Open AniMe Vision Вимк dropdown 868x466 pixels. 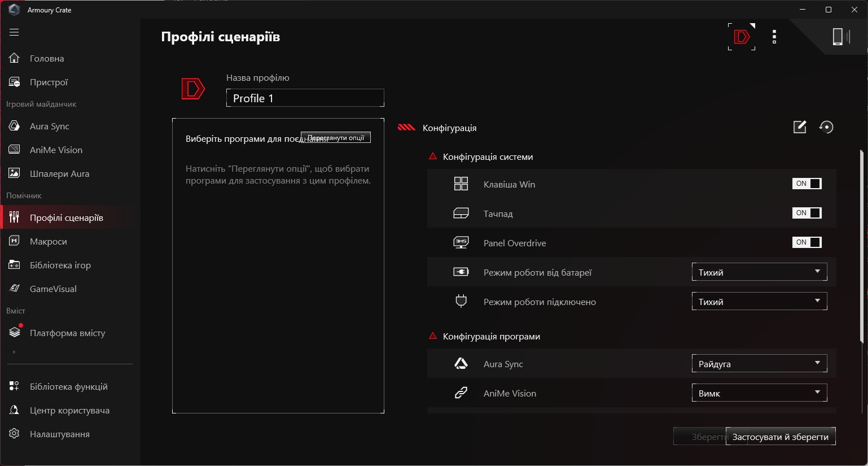[759, 393]
